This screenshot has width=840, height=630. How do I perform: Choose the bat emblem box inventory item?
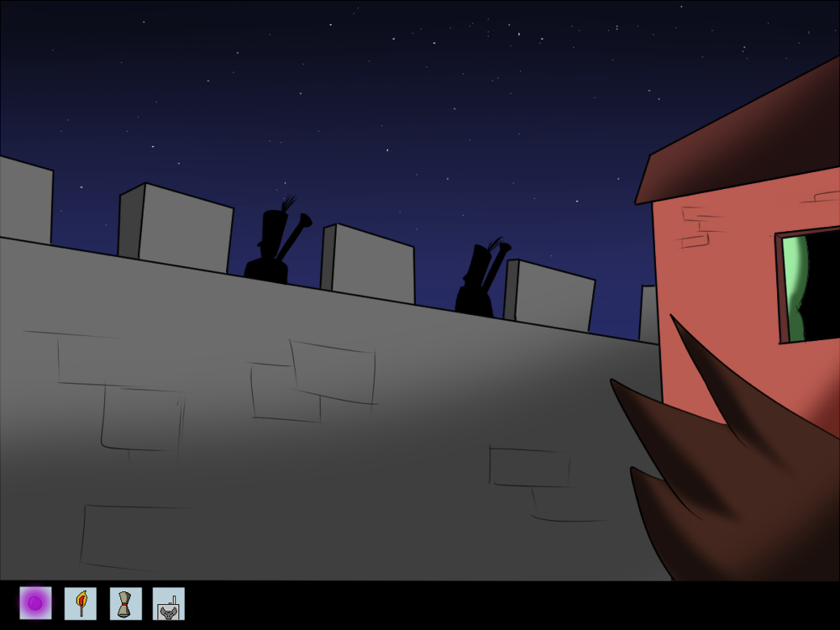(x=169, y=604)
